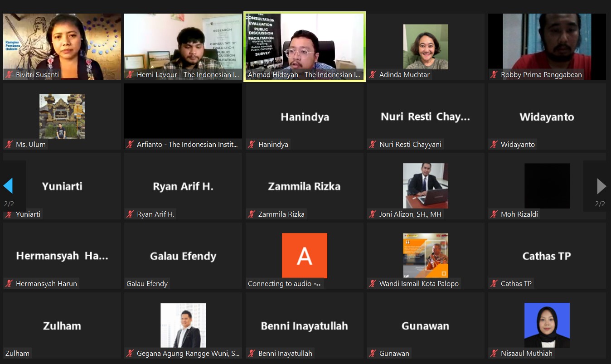Click muted mic icon beside Joni Alizon, SH., MH

click(373, 214)
